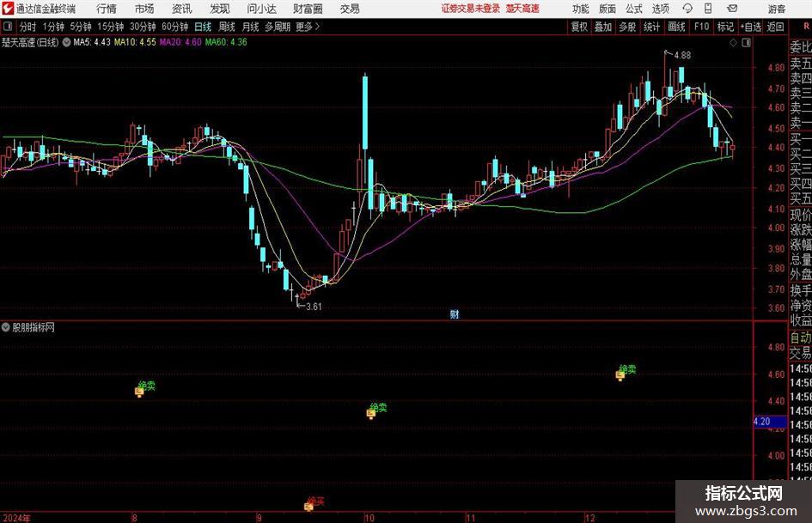Click the MA60: 4.36 value label
812x523 pixels.
tap(226, 42)
